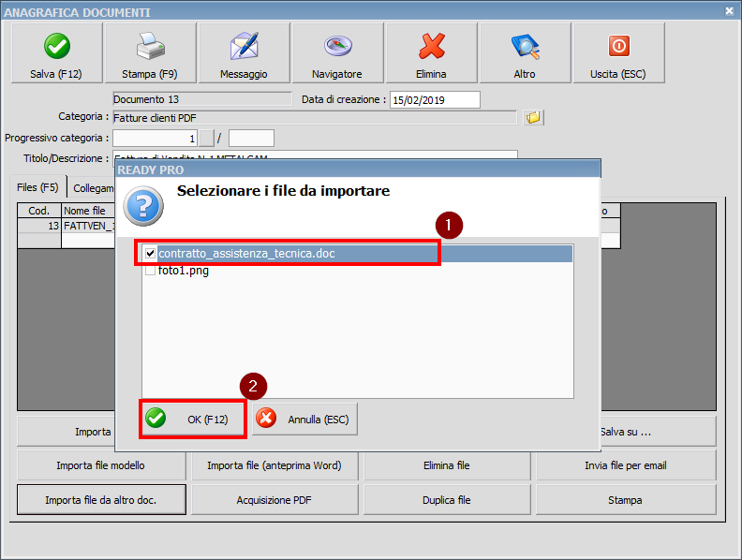Switch to the Files (F5) tab
The image size is (742, 560).
[38, 187]
